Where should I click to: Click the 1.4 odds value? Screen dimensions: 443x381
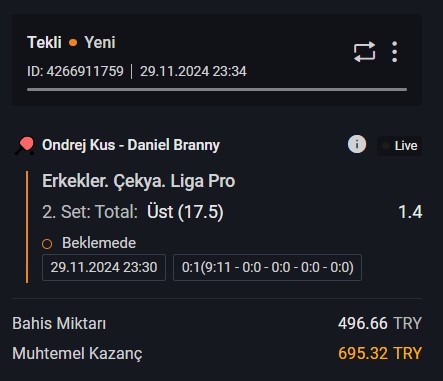pos(410,212)
